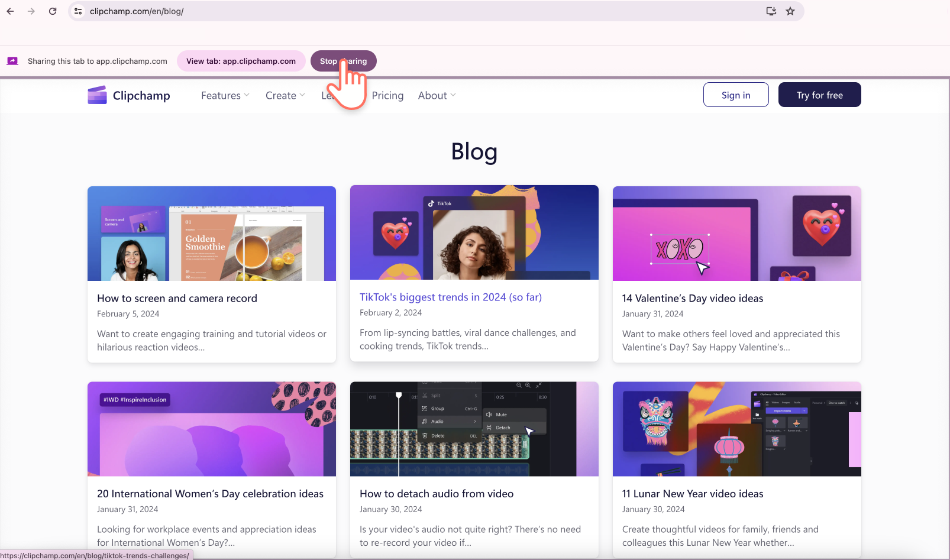Screen dimensions: 950x560
Task: Open the Lunar New Year article thumbnail
Action: (737, 429)
